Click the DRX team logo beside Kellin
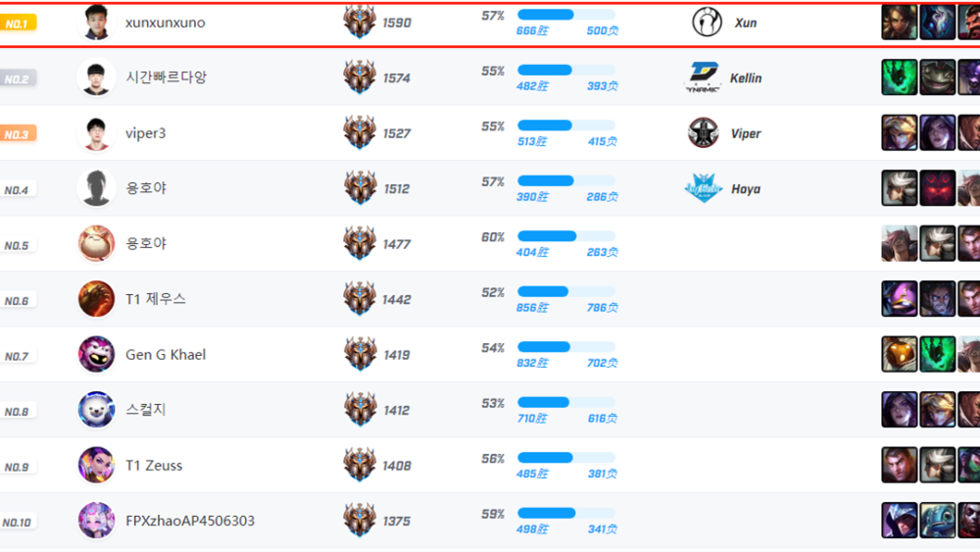Viewport: 980px width, 552px height. tap(702, 77)
